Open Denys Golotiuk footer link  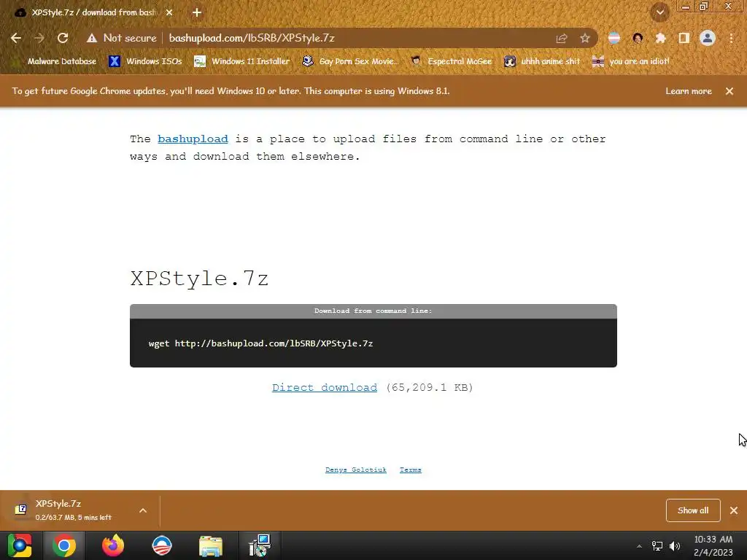click(x=356, y=470)
